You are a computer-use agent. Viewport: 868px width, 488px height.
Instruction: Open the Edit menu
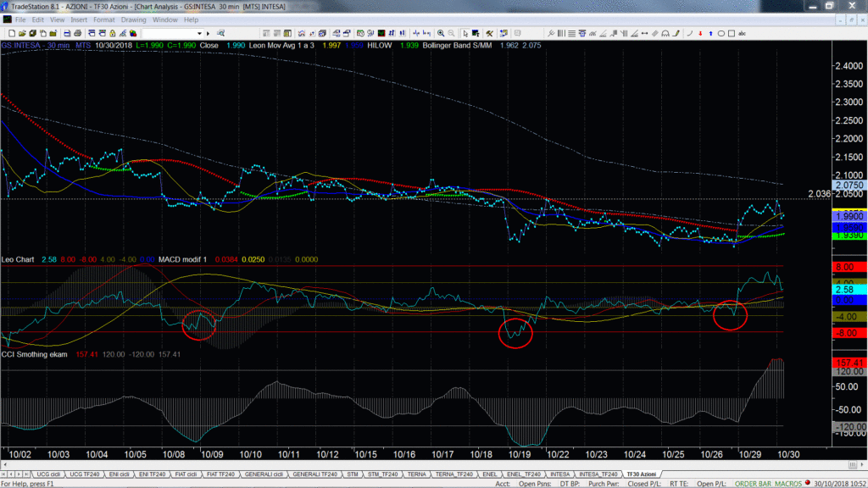[37, 20]
